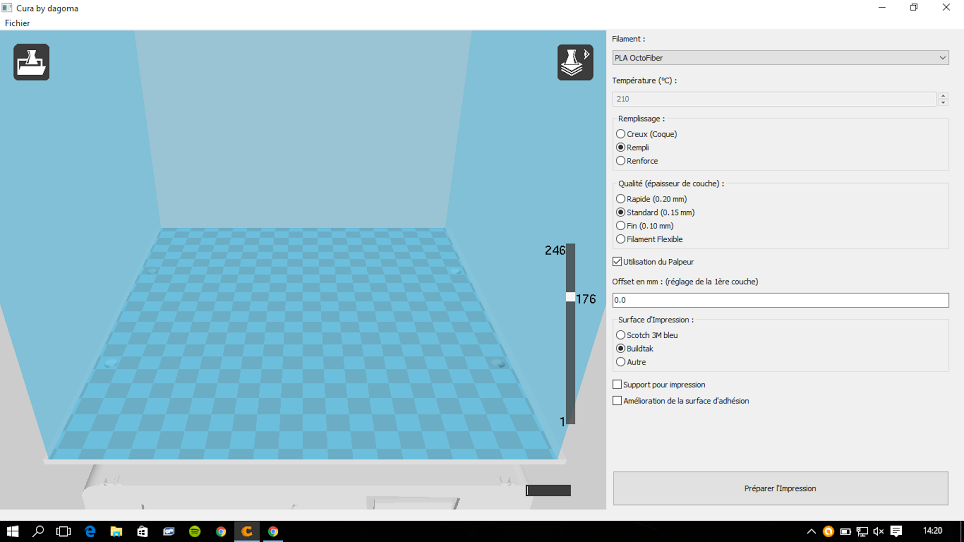Click the muted volume tray icon
Image resolution: width=964 pixels, height=542 pixels.
tap(879, 532)
